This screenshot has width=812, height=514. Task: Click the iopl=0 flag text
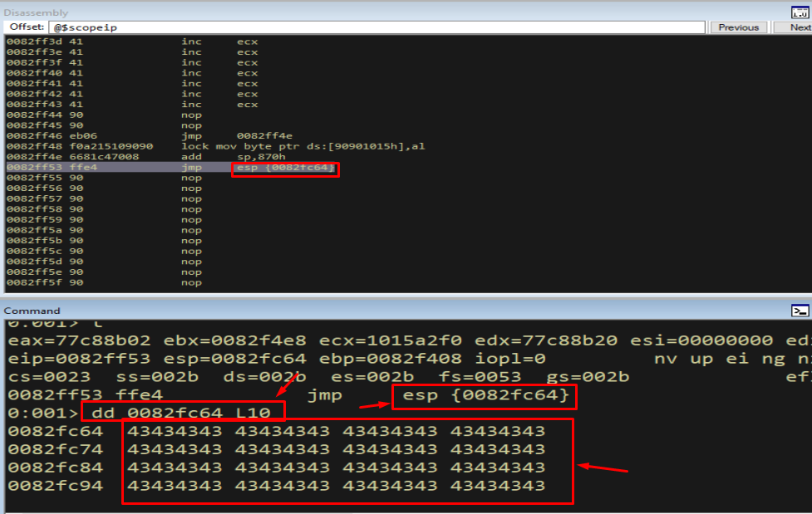(x=510, y=359)
